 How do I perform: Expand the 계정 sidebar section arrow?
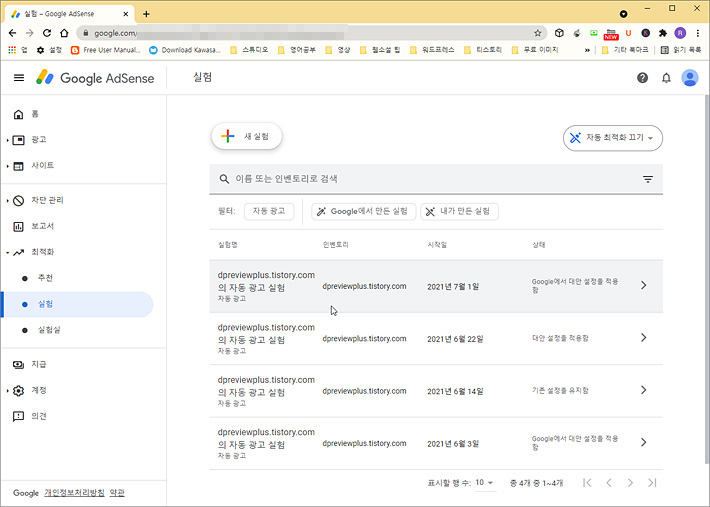coord(8,391)
